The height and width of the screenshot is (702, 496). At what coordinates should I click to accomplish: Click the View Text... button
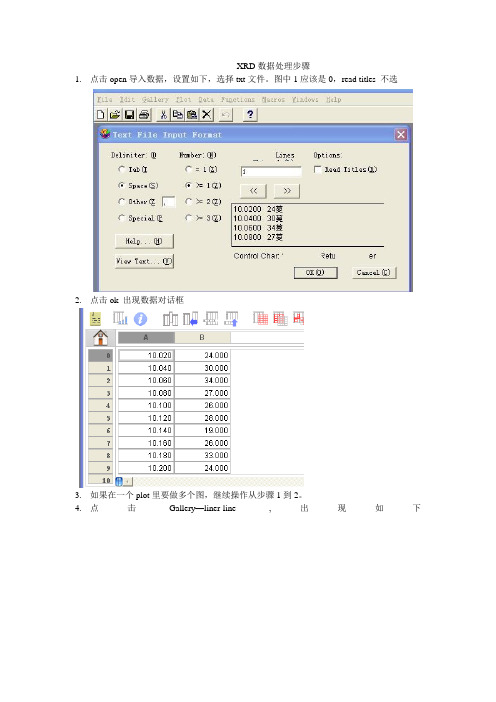[144, 261]
